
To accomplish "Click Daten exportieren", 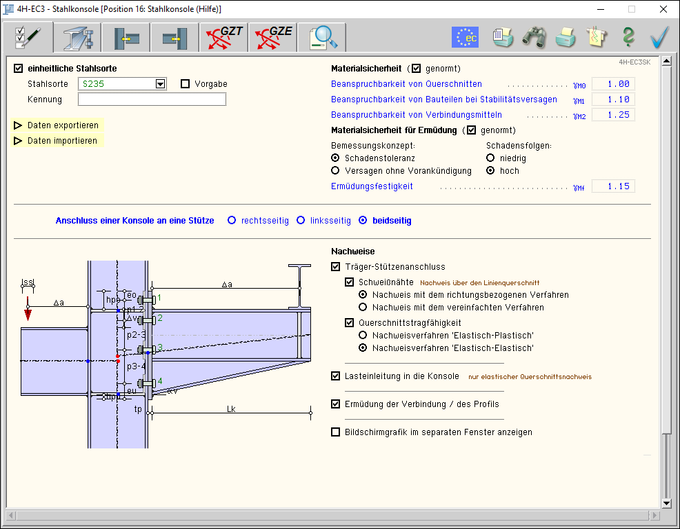I will 62,126.
